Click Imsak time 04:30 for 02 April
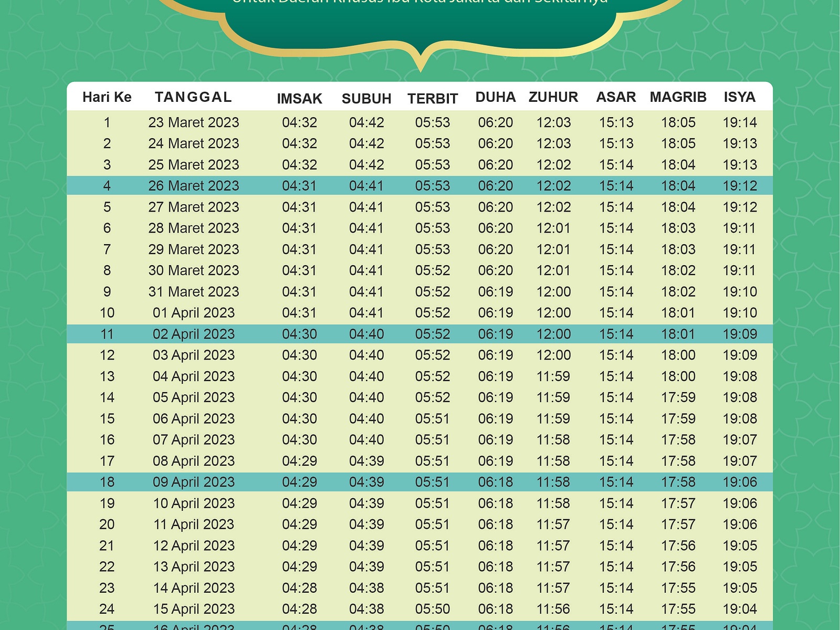 pos(299,334)
